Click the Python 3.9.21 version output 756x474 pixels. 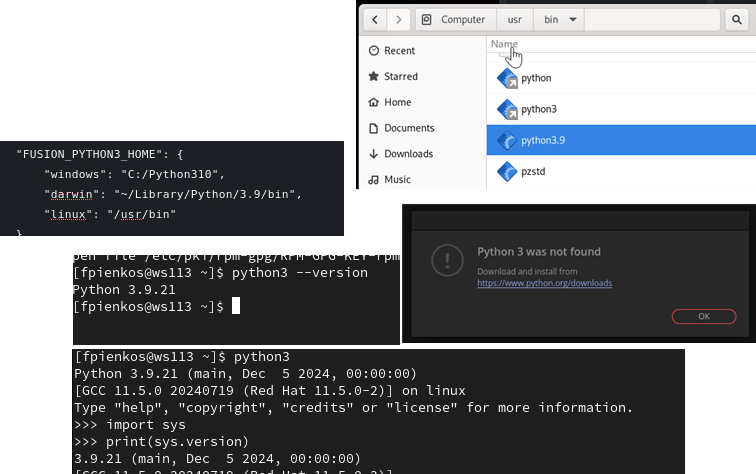coord(124,290)
